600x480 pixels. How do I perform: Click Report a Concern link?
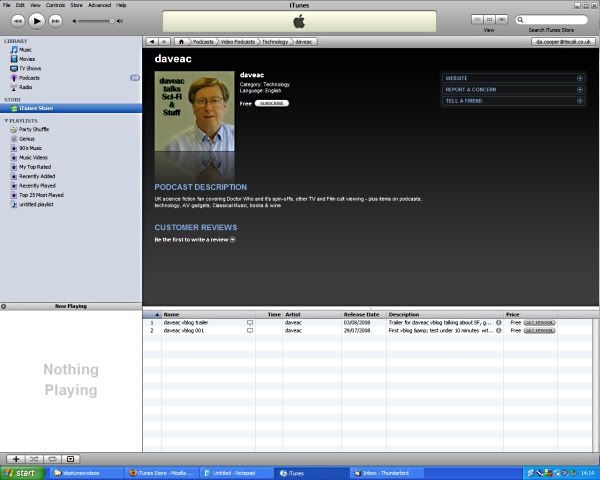tap(514, 90)
